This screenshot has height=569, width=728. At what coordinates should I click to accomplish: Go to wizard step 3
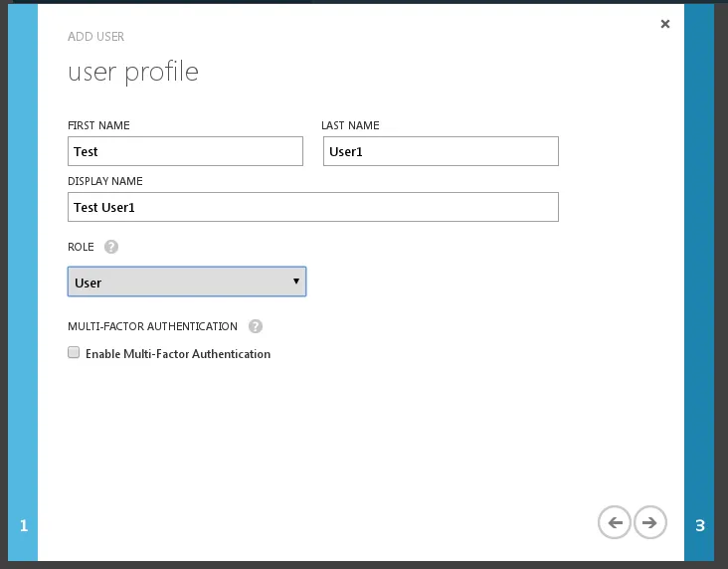[699, 283]
